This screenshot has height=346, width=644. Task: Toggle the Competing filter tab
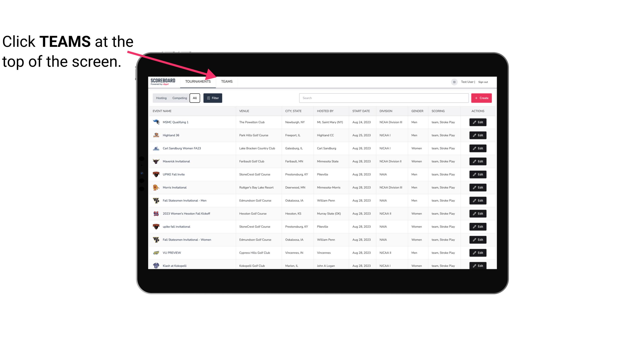tap(179, 98)
